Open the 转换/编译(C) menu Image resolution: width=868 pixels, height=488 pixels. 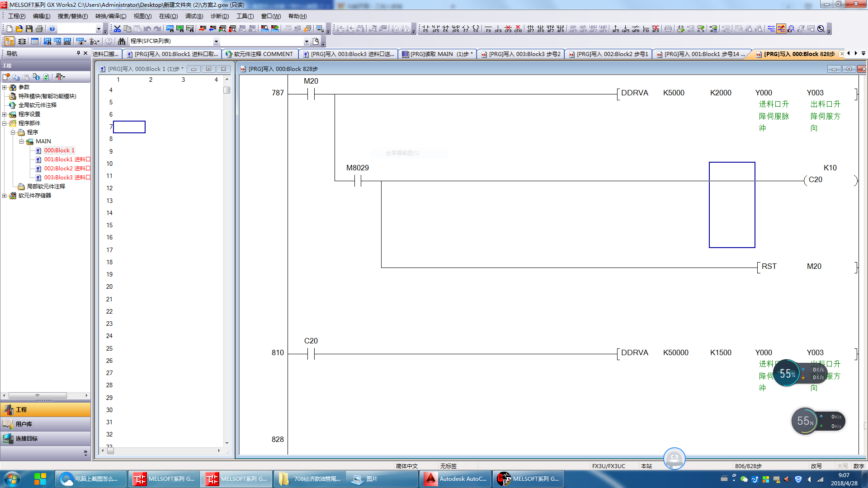click(110, 16)
